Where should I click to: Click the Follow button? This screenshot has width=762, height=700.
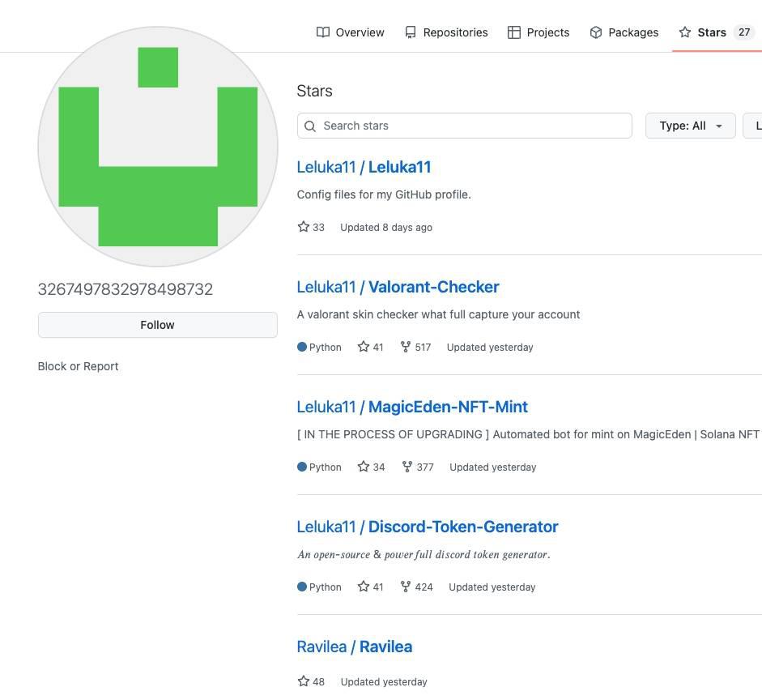[157, 325]
